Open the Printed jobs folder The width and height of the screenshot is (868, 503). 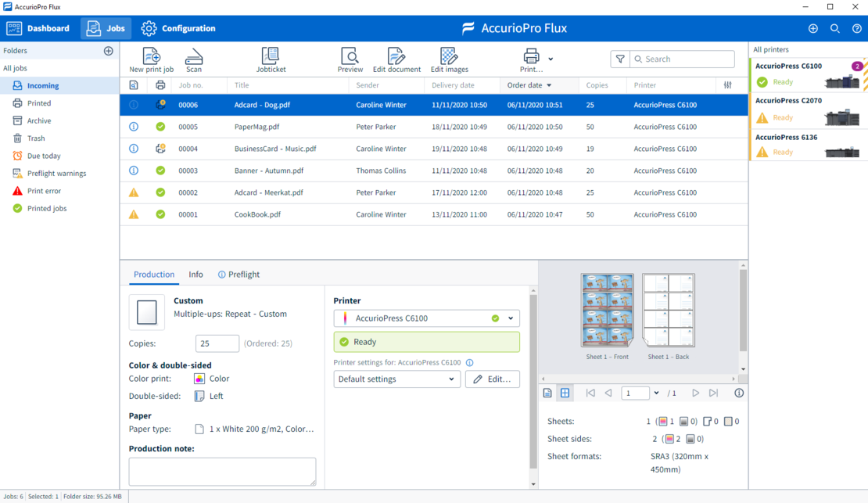point(59,208)
